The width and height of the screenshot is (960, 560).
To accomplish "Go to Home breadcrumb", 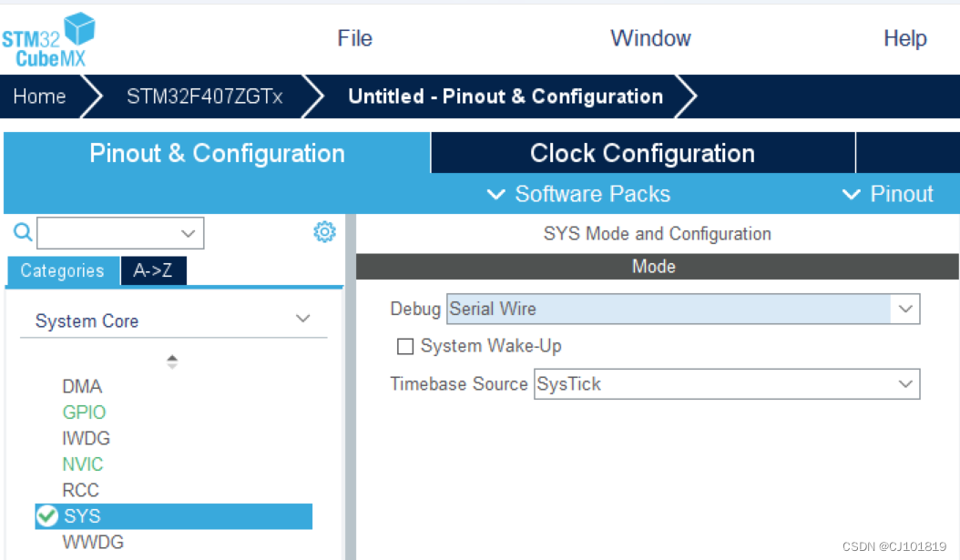I will click(40, 97).
